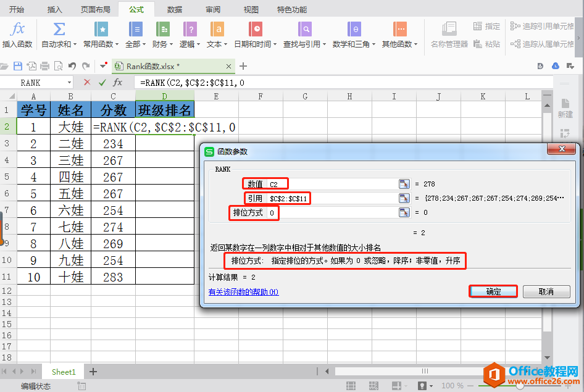Click Trace Dependents (追踪从属单元格)
Viewport: 584px width, 392px height.
(x=542, y=44)
